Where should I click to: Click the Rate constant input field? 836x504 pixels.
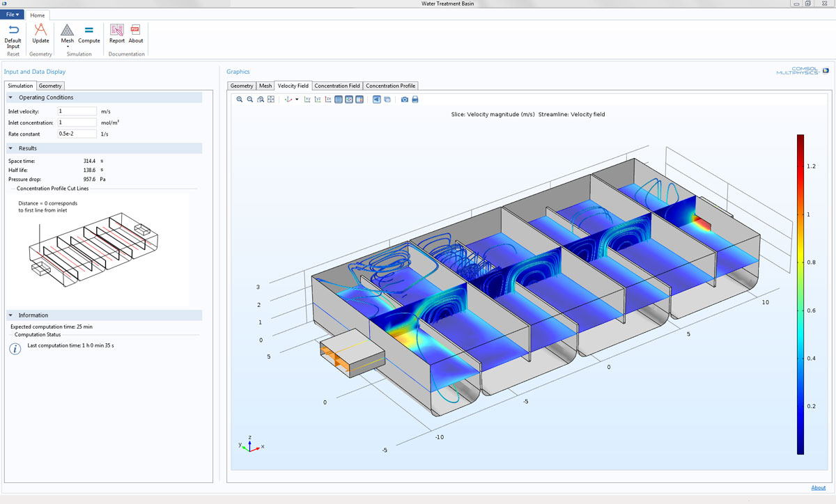pos(77,134)
